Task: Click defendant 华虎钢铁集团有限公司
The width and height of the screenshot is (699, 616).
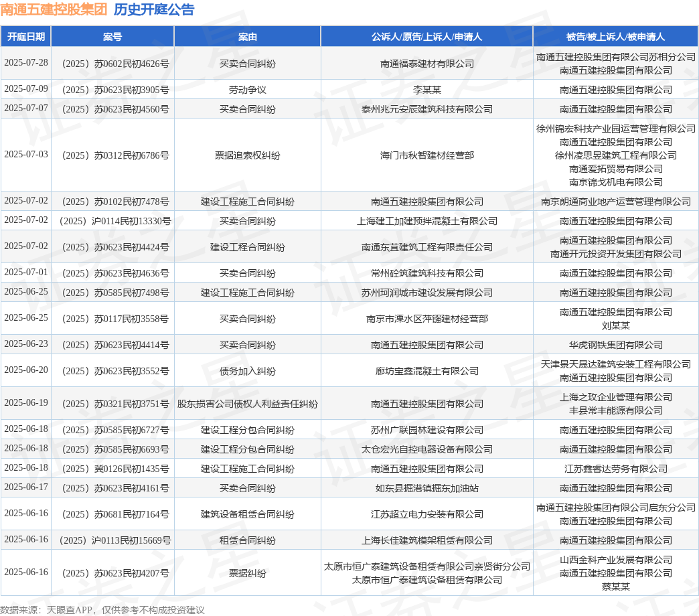Action: [615, 345]
